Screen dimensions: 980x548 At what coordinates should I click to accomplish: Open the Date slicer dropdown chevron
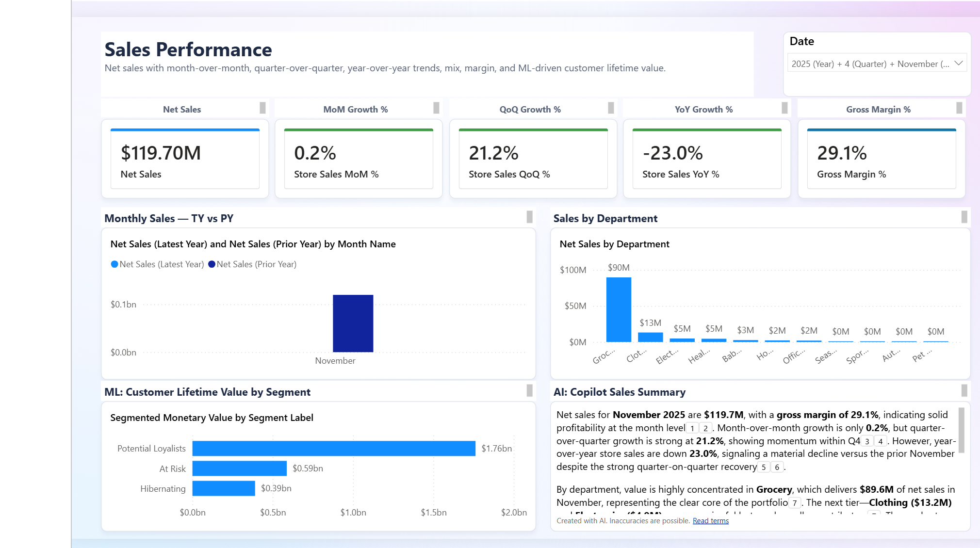coord(958,64)
